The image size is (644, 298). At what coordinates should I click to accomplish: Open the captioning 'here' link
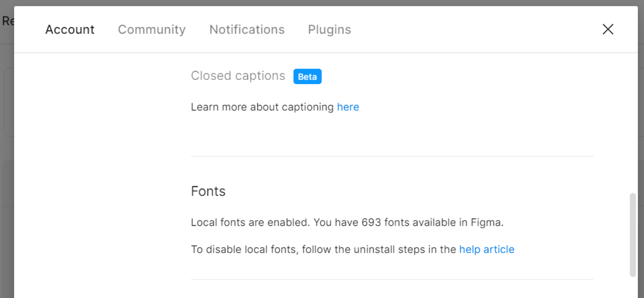[x=348, y=107]
